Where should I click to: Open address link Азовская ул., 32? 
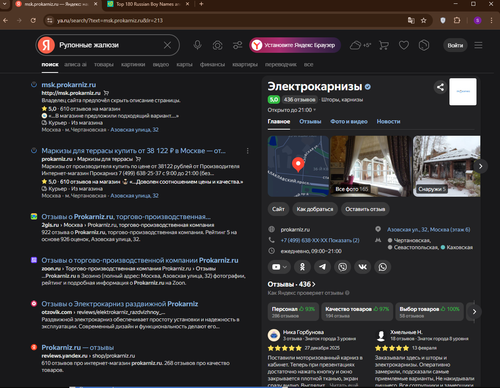coord(428,230)
